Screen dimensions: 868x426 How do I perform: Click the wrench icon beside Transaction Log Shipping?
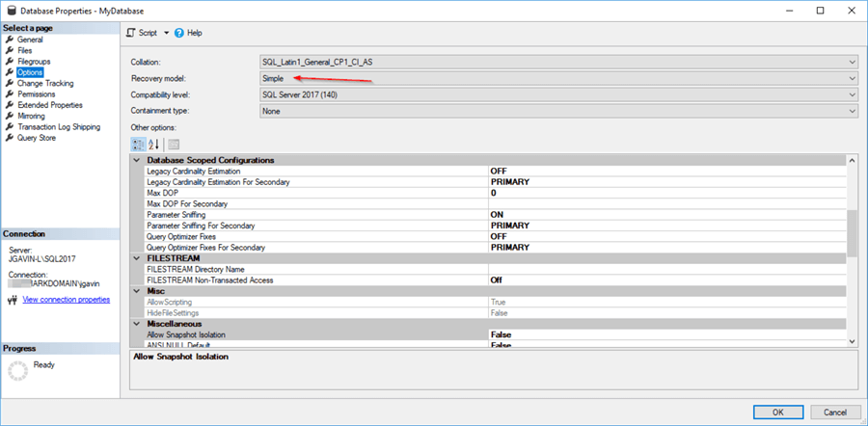tap(10, 127)
